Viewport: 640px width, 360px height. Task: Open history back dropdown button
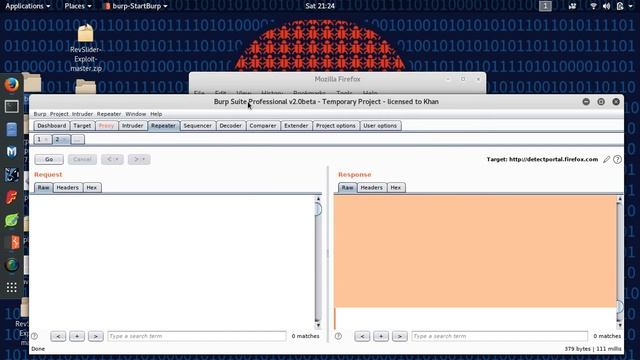112,159
